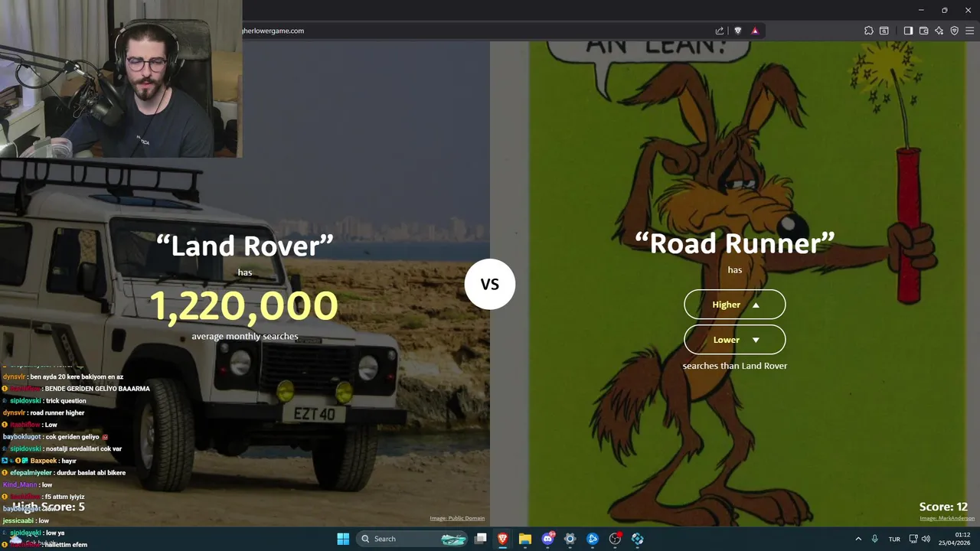Viewport: 980px width, 551px height.
Task: Open File Explorer from the taskbar
Action: (525, 539)
